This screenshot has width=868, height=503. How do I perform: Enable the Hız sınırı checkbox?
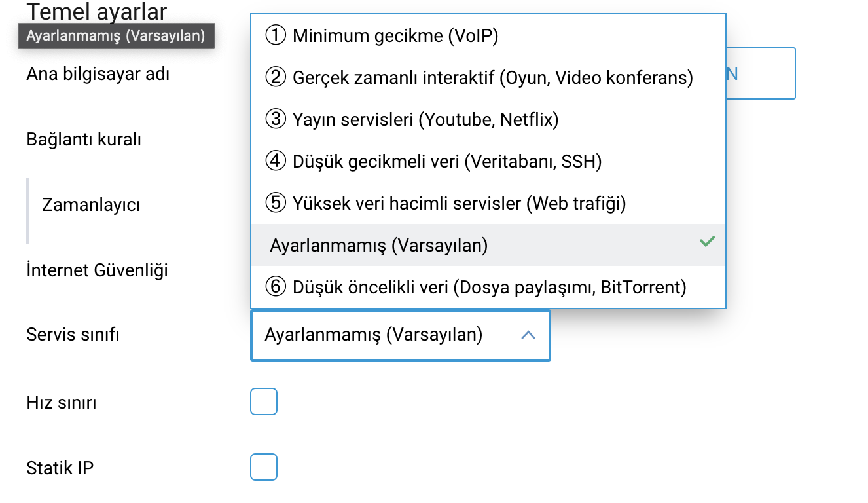(264, 401)
